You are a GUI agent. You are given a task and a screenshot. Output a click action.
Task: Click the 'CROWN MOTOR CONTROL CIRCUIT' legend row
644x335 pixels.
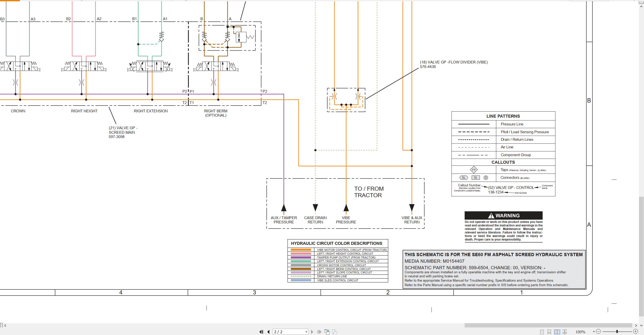338,265
